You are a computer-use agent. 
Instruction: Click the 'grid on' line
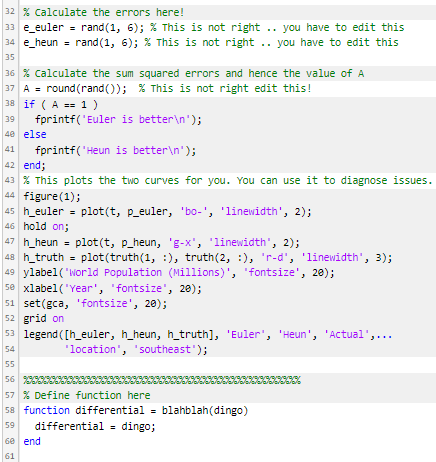43,319
